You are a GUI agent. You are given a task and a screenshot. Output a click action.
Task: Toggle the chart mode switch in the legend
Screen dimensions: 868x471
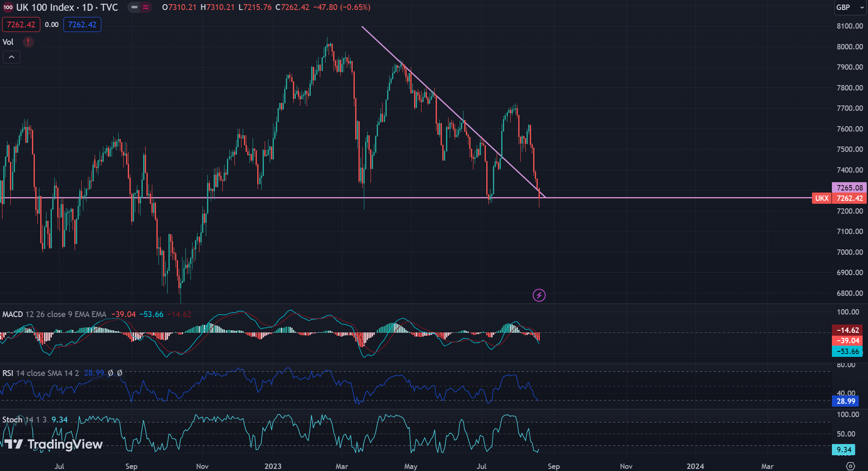tap(140, 7)
